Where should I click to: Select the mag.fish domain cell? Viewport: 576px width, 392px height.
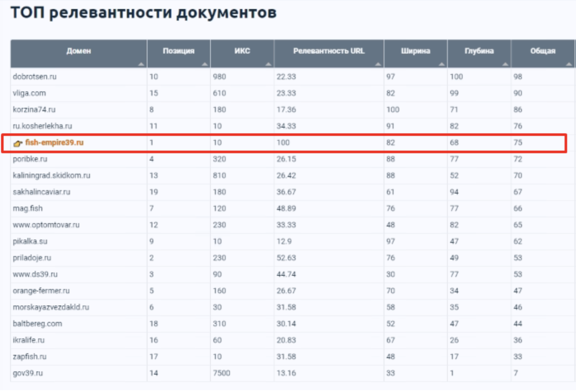coord(79,208)
